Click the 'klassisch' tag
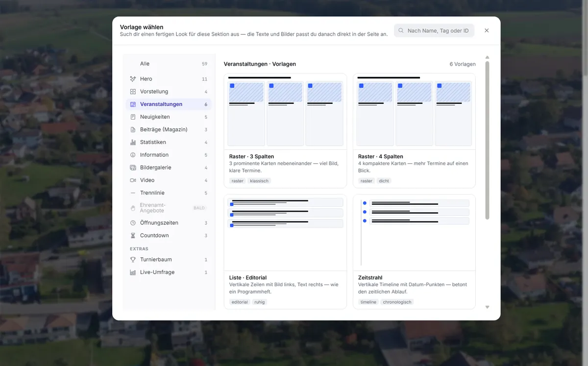This screenshot has height=366, width=588. [x=259, y=181]
